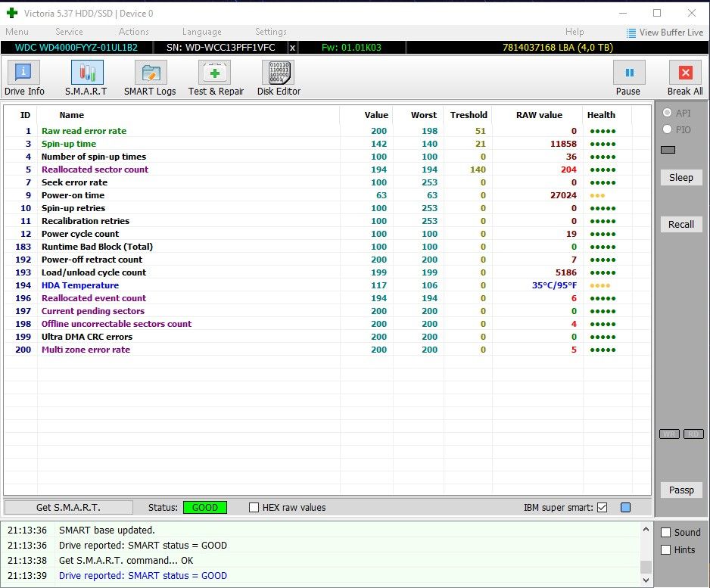Click the blue square color swatch

click(625, 508)
